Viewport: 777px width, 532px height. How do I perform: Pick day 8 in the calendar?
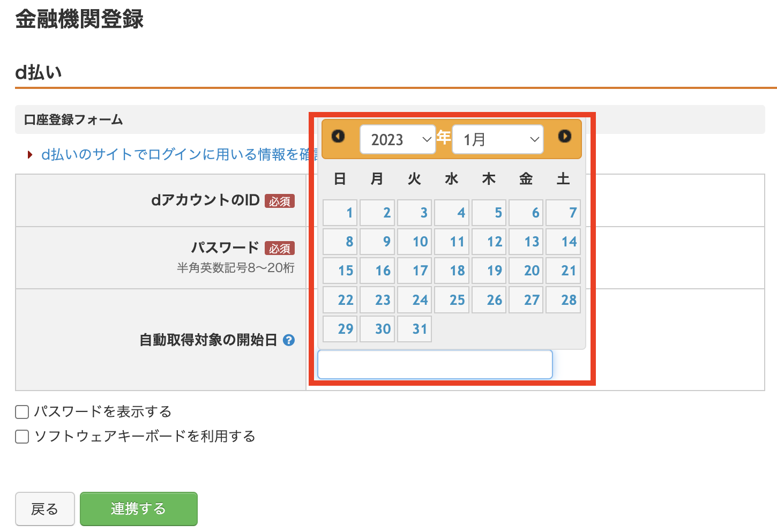pos(340,242)
